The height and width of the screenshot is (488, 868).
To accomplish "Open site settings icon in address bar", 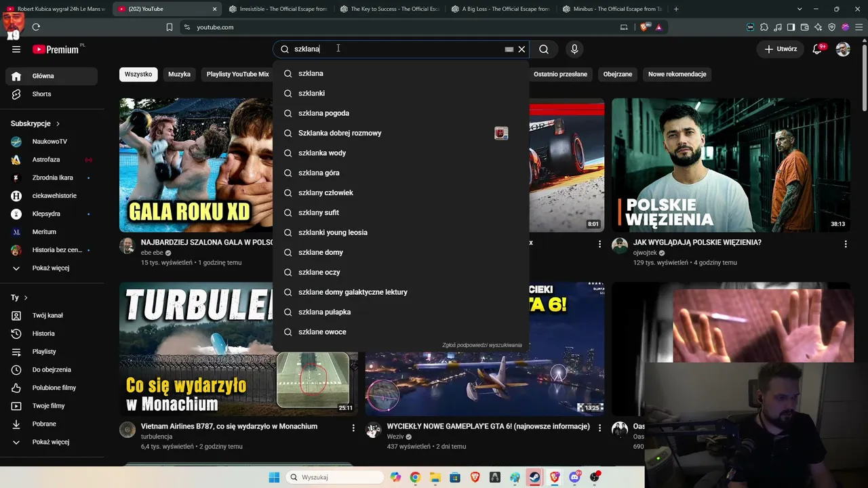I will click(x=186, y=27).
